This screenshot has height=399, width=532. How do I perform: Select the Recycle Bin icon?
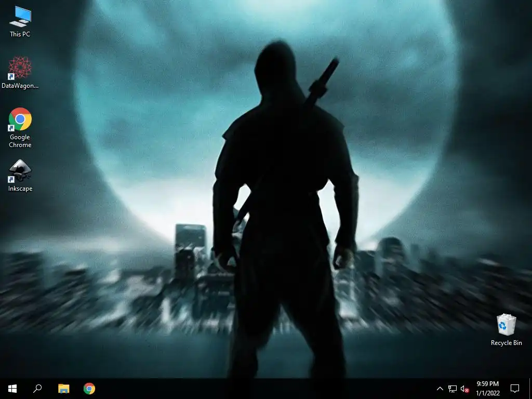(x=506, y=330)
